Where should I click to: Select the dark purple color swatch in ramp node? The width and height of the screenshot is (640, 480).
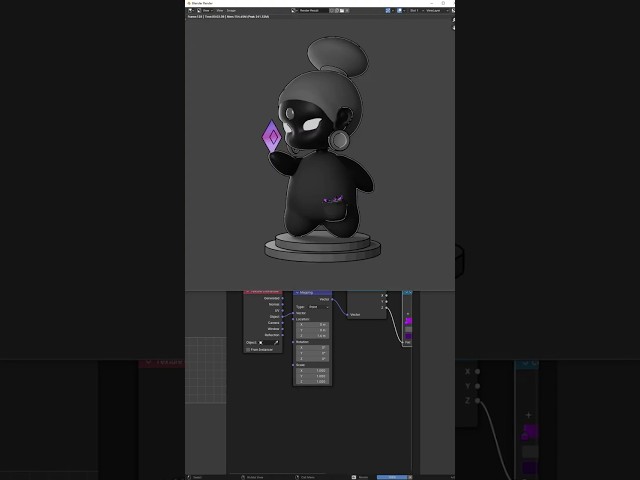tap(408, 336)
